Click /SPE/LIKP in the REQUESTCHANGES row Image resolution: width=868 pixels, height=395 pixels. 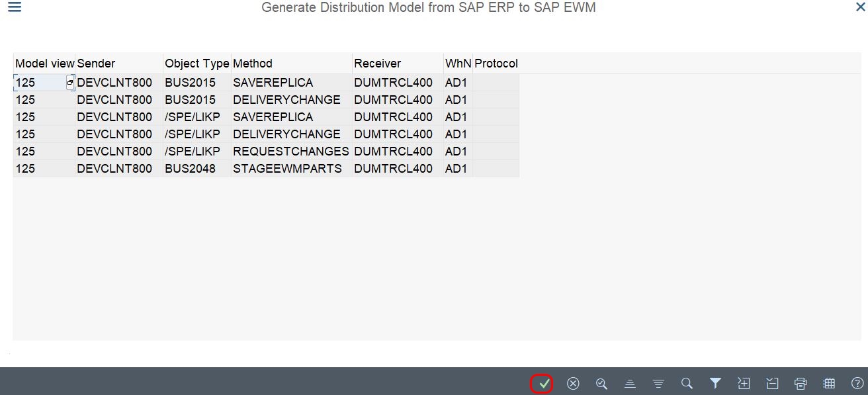197,152
